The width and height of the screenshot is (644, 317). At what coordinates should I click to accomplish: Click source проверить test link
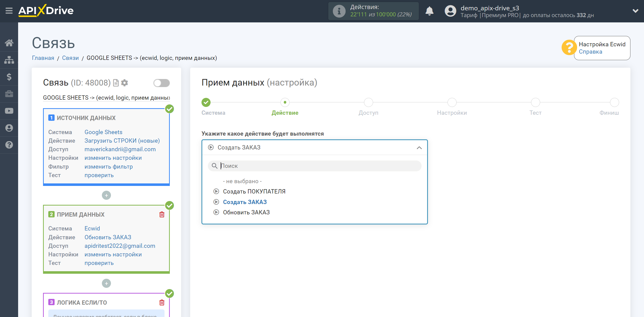click(99, 175)
